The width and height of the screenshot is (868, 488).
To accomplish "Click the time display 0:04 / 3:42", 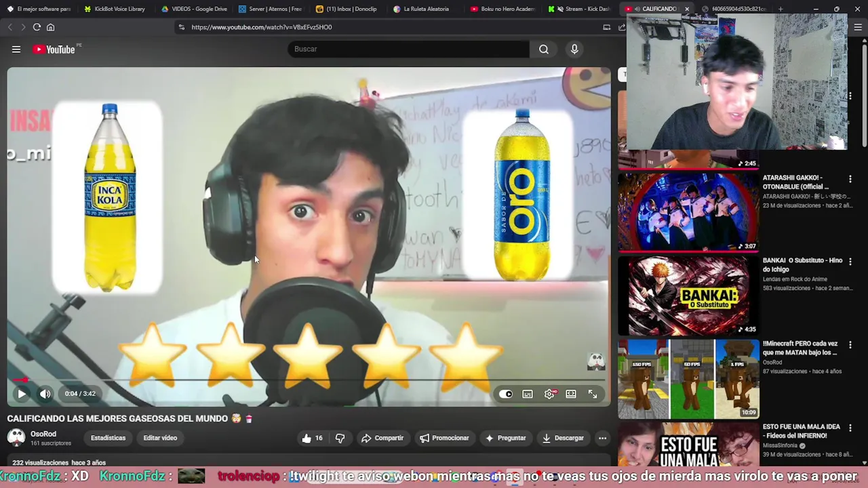I will [x=80, y=394].
